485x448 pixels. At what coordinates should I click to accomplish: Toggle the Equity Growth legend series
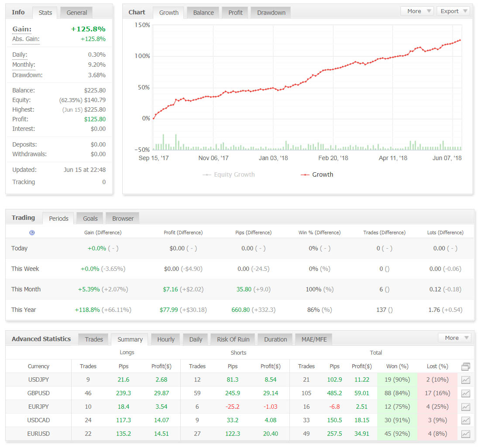pos(229,174)
